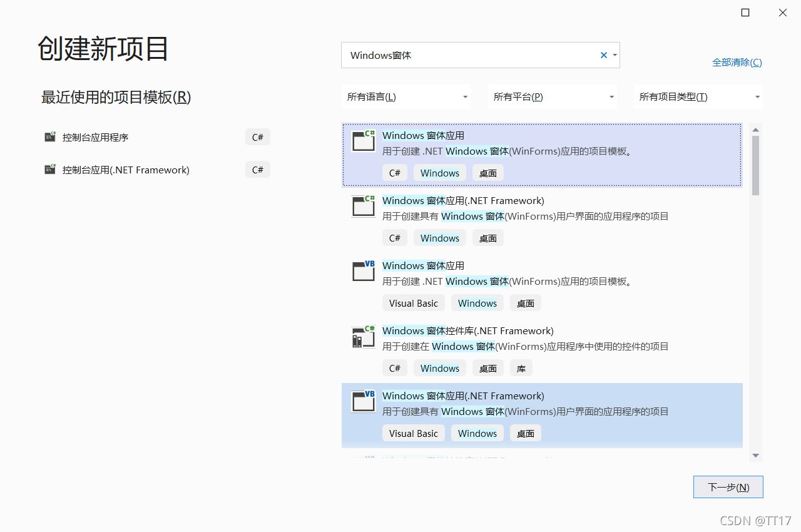Viewport: 801px width, 532px height.
Task: Click the 控制台应用程序 recent template icon
Action: (x=50, y=136)
